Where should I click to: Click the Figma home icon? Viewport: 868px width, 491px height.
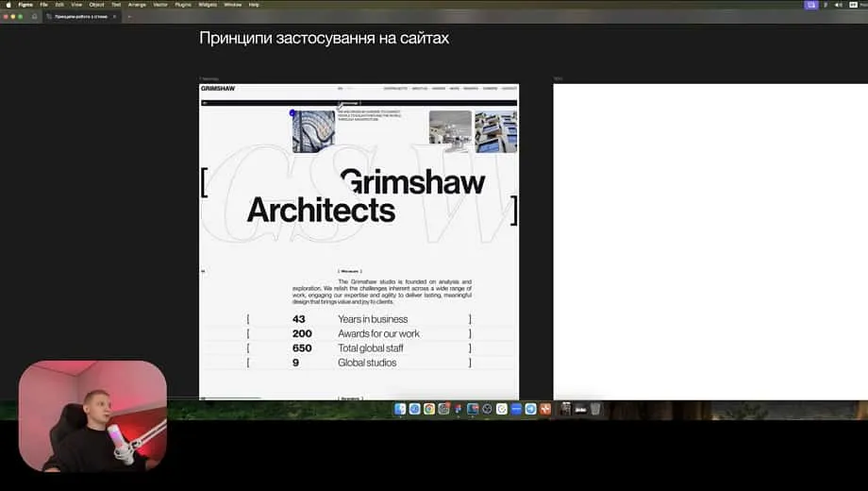(34, 17)
